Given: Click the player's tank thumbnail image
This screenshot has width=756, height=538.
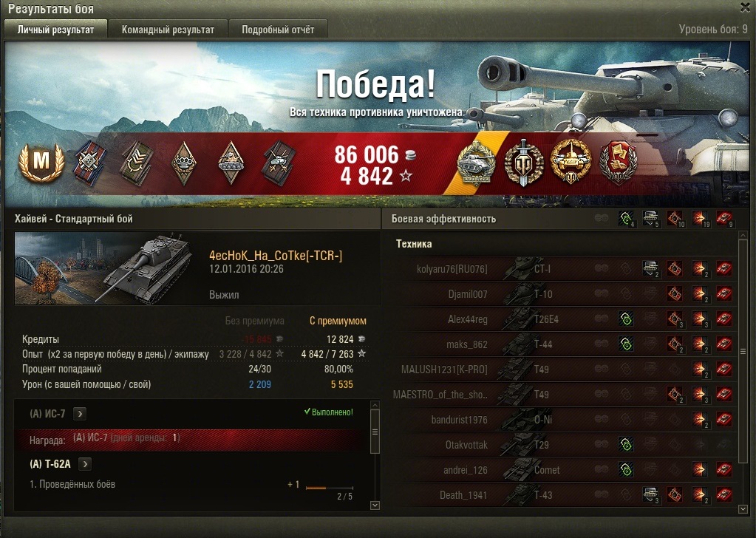Looking at the screenshot, I should pos(104,268).
